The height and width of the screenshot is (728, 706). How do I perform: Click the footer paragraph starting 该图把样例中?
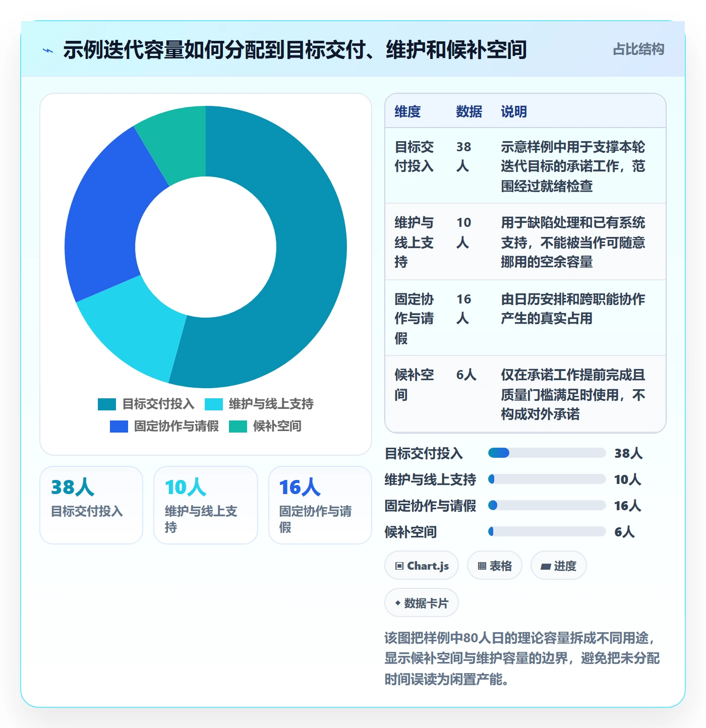coord(522,658)
